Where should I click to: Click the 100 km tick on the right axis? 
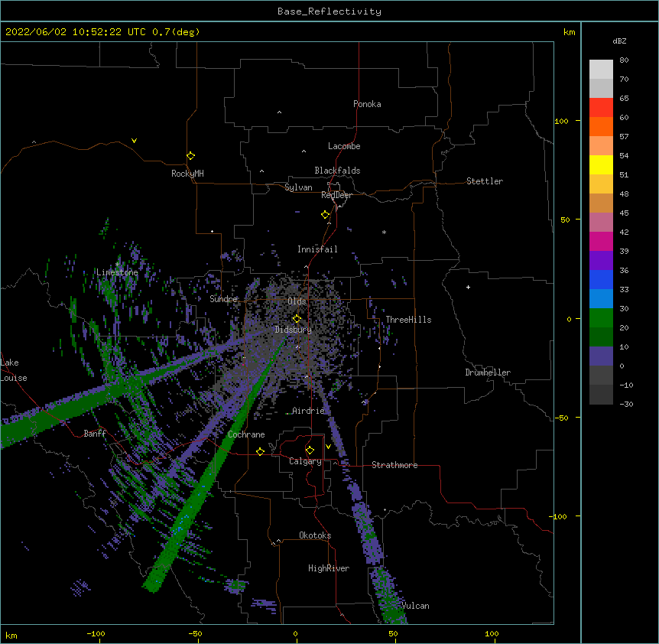coord(561,121)
